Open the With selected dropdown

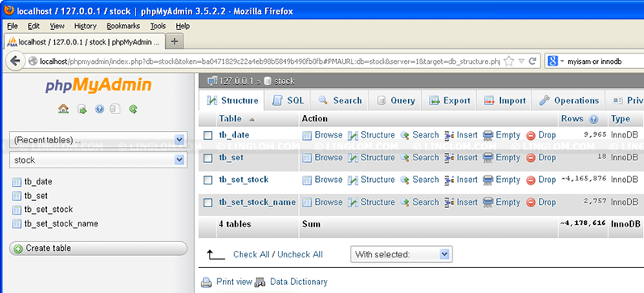point(402,254)
